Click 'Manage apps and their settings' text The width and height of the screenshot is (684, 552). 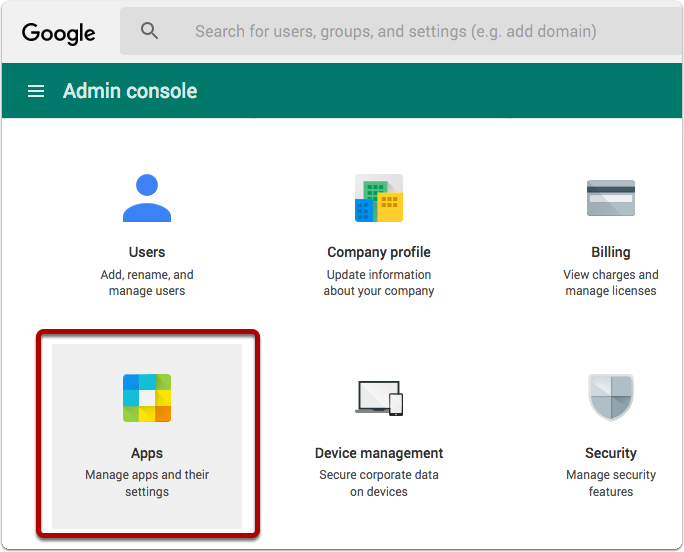point(147,483)
